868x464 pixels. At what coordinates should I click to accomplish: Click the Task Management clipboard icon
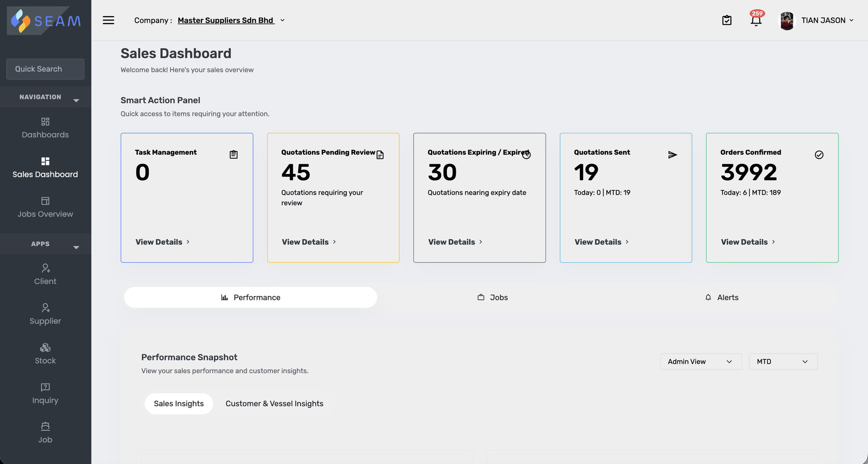coord(233,155)
